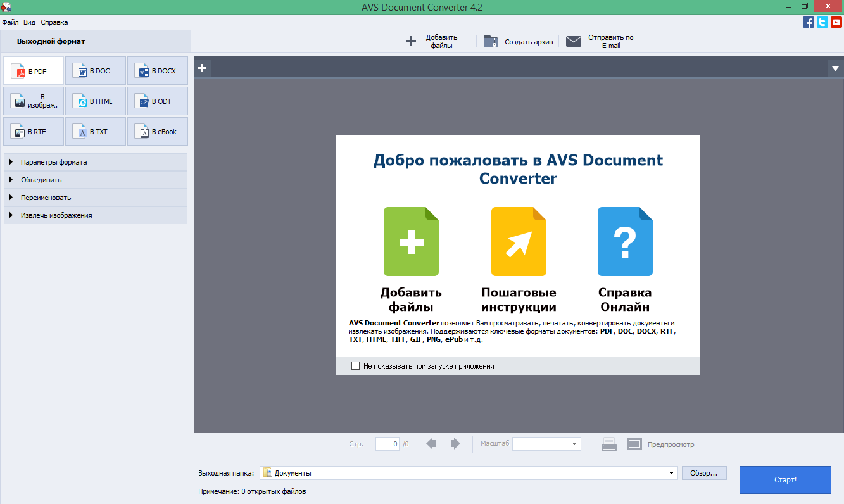Open the Facebook page icon

[x=809, y=22]
